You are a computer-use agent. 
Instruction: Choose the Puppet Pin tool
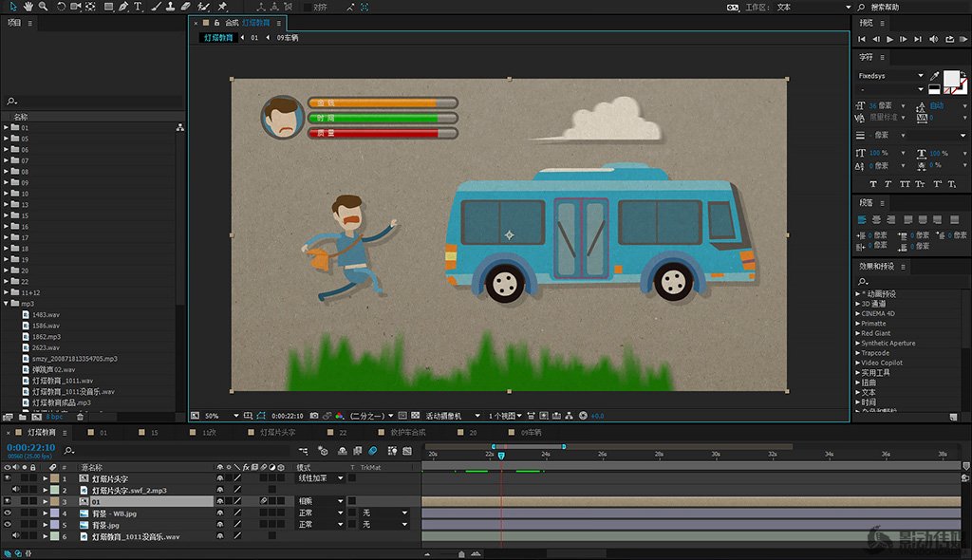[x=222, y=7]
